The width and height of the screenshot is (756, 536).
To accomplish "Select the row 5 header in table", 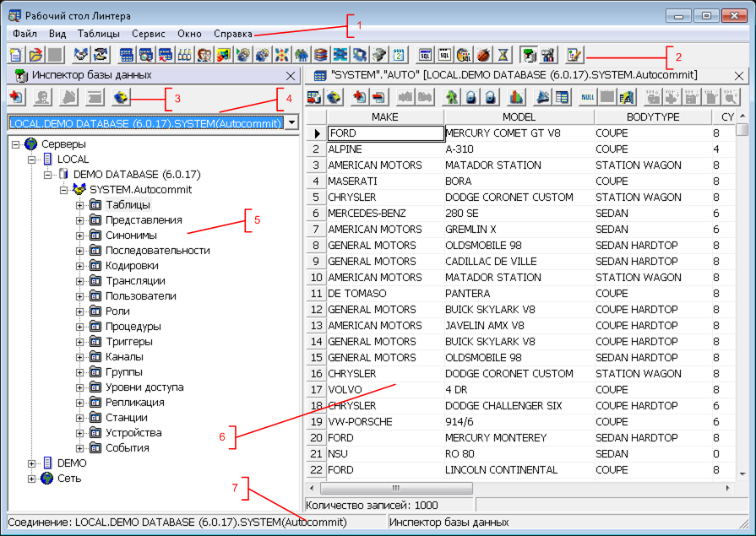I will click(316, 198).
